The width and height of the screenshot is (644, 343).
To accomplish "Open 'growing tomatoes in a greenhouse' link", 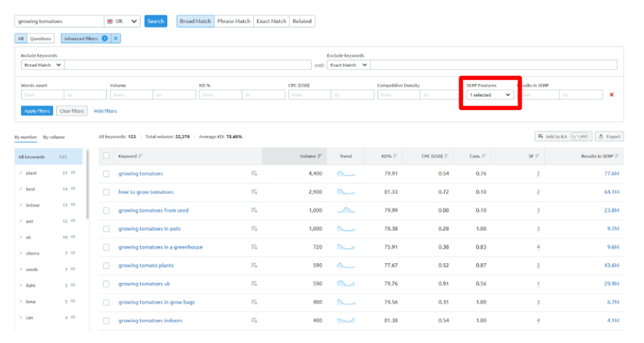I will click(x=161, y=247).
